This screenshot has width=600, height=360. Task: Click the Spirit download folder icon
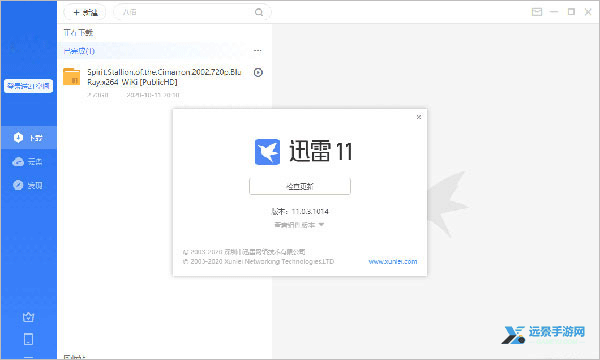coord(72,77)
